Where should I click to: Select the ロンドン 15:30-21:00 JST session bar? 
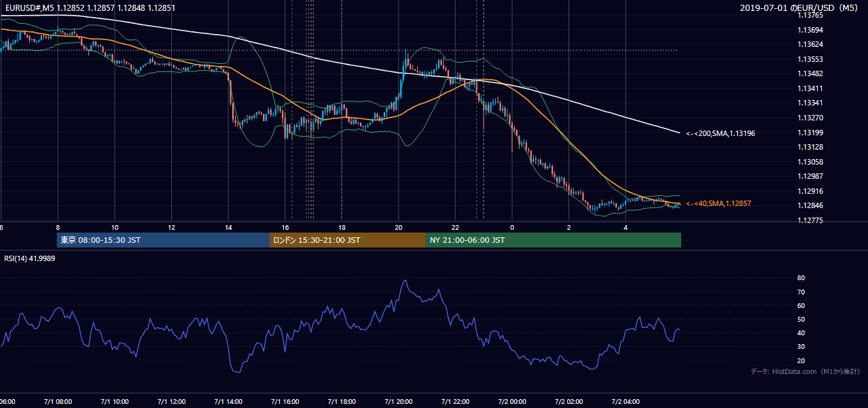pyautogui.click(x=348, y=240)
